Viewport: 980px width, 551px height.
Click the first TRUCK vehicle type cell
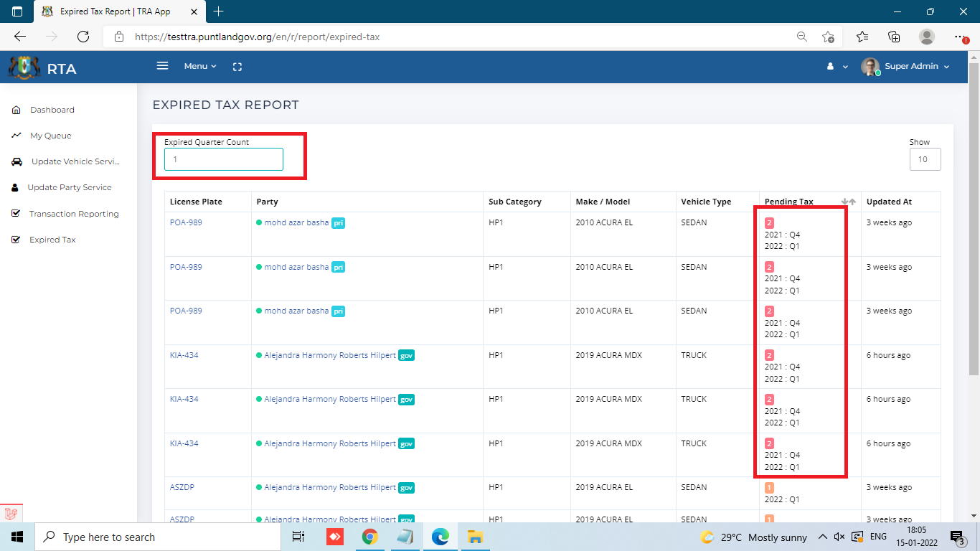pyautogui.click(x=694, y=355)
